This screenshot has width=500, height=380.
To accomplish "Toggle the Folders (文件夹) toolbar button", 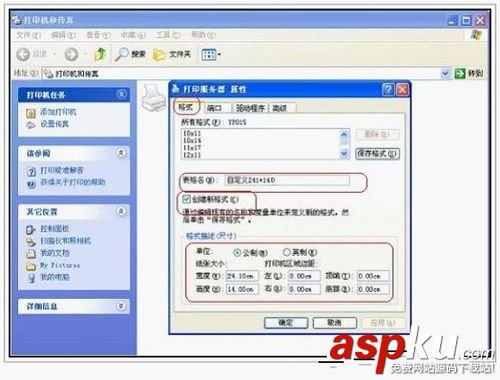I will coord(172,54).
